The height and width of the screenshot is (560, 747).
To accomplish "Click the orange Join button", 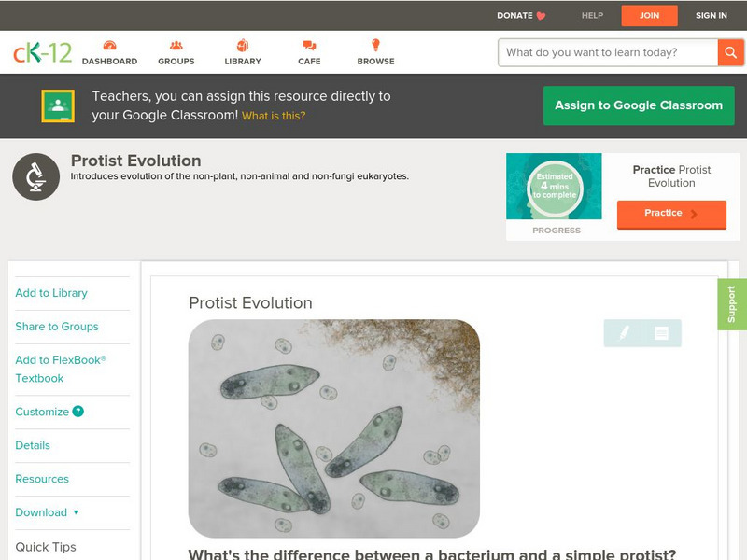I will pos(649,16).
